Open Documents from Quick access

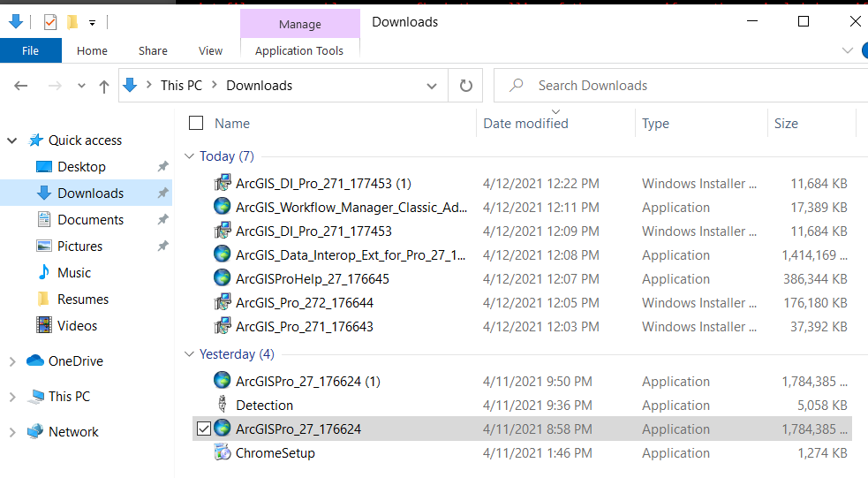(x=90, y=220)
